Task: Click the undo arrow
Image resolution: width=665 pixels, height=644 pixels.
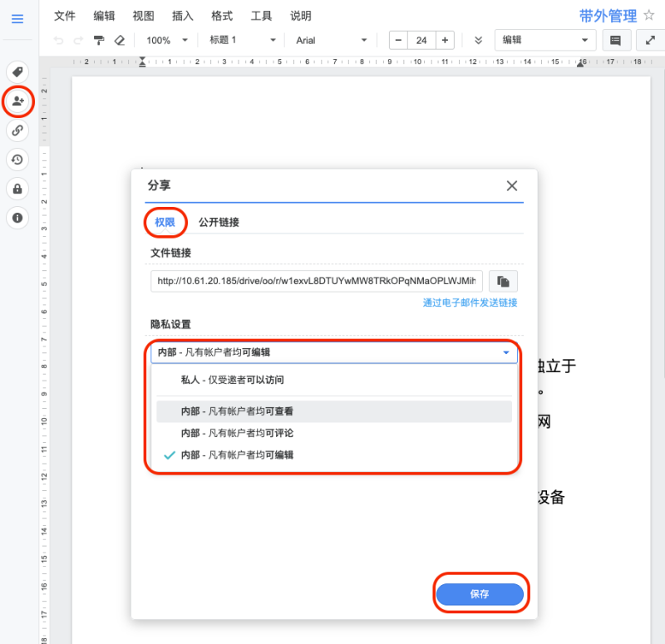Action: (58, 40)
